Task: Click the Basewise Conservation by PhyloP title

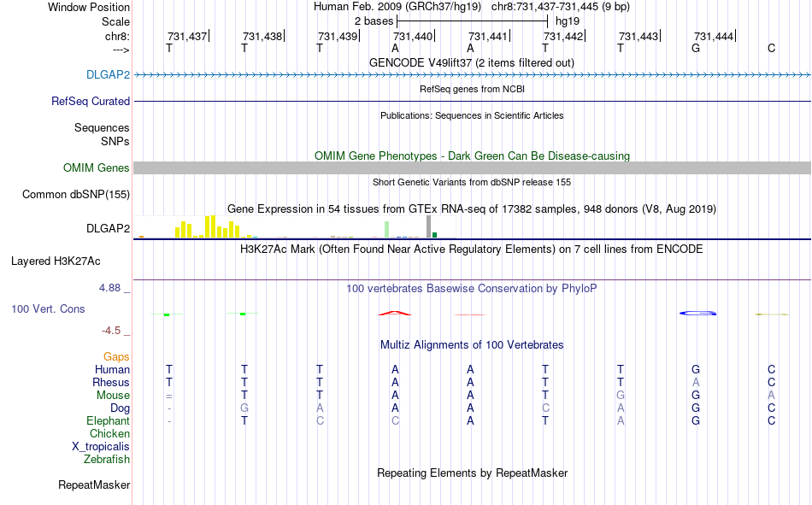Action: 471,289
